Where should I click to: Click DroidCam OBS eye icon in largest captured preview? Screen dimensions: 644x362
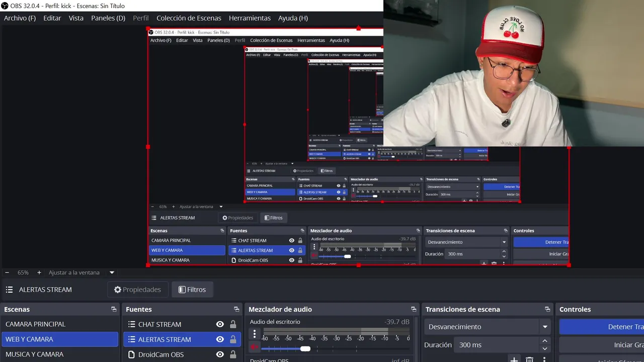point(291,260)
